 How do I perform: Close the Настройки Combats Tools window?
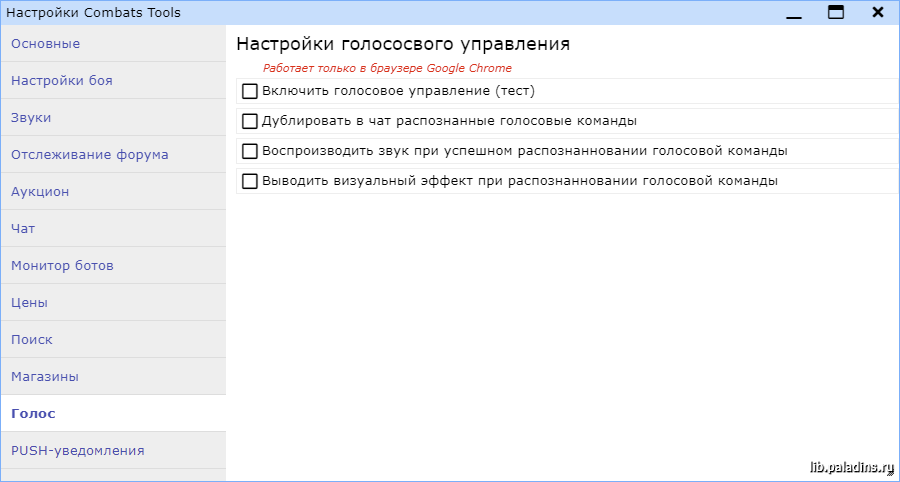878,12
